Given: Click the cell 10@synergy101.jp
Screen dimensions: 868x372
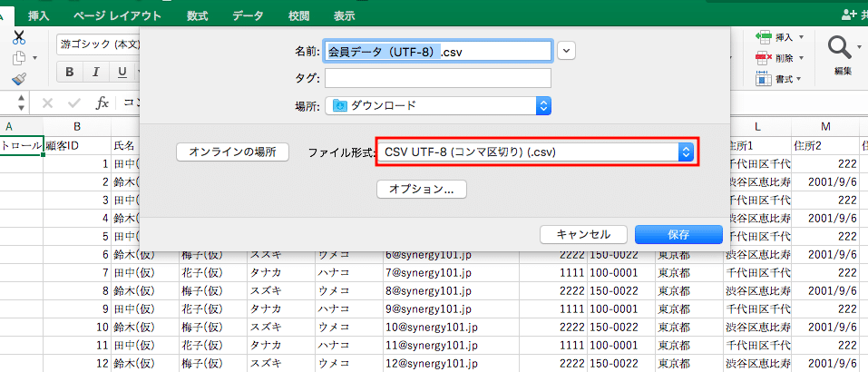Looking at the screenshot, I should pos(451,328).
